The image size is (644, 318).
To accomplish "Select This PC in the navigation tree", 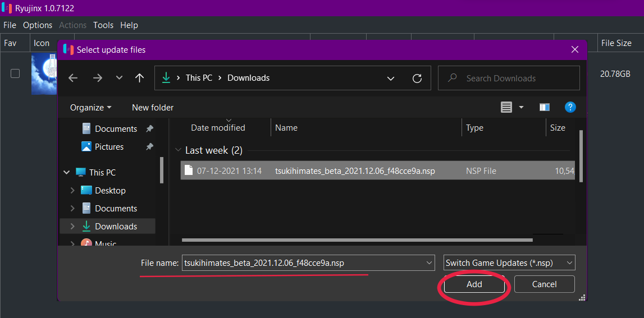I will click(x=102, y=173).
